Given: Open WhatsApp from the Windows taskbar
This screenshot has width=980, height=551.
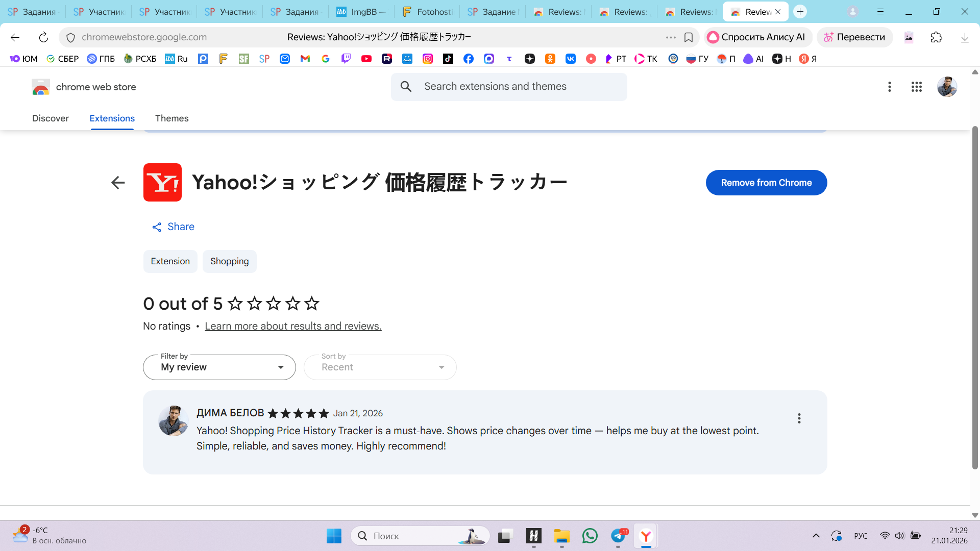Looking at the screenshot, I should pyautogui.click(x=590, y=536).
